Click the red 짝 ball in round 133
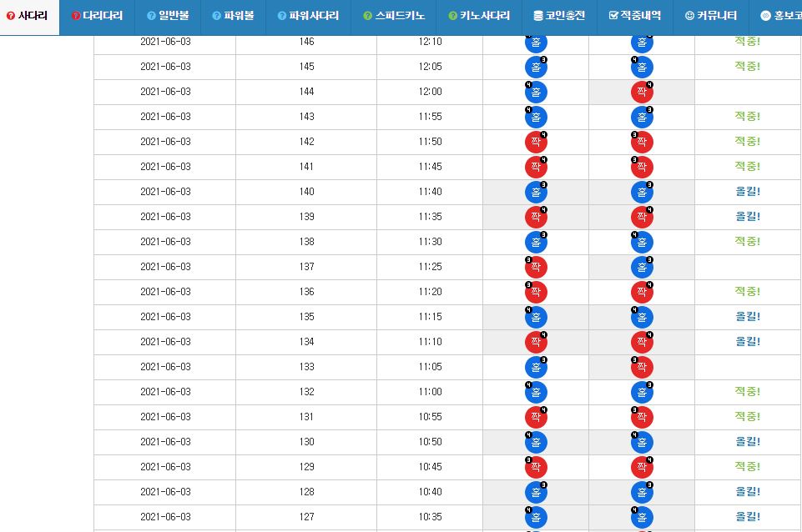This screenshot has height=532, width=802. [642, 368]
